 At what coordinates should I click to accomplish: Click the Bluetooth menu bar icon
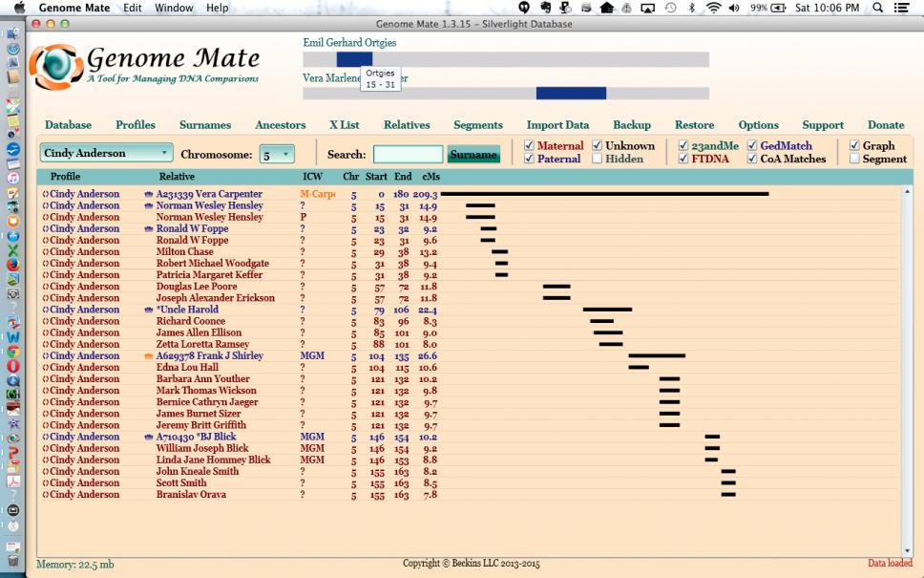[x=692, y=8]
